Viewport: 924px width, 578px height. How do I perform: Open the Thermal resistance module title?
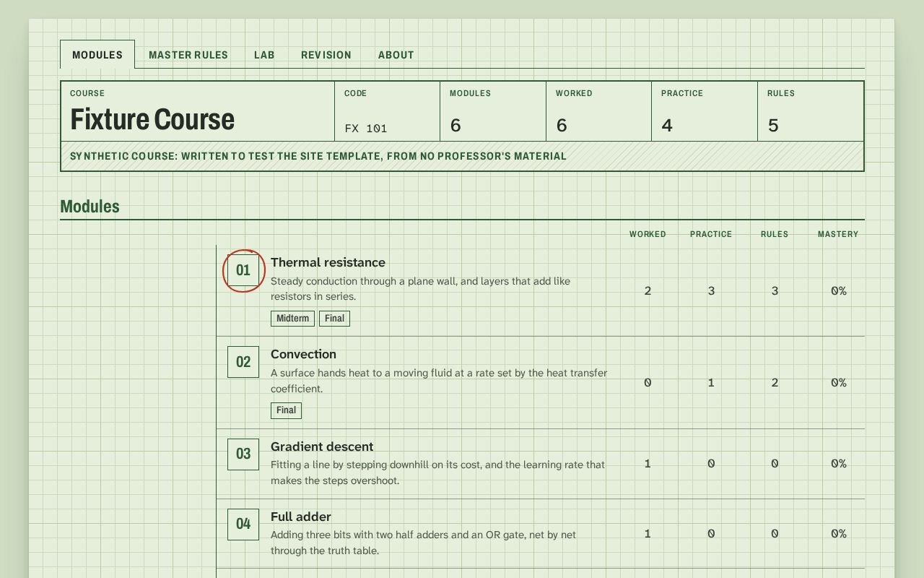tap(328, 262)
